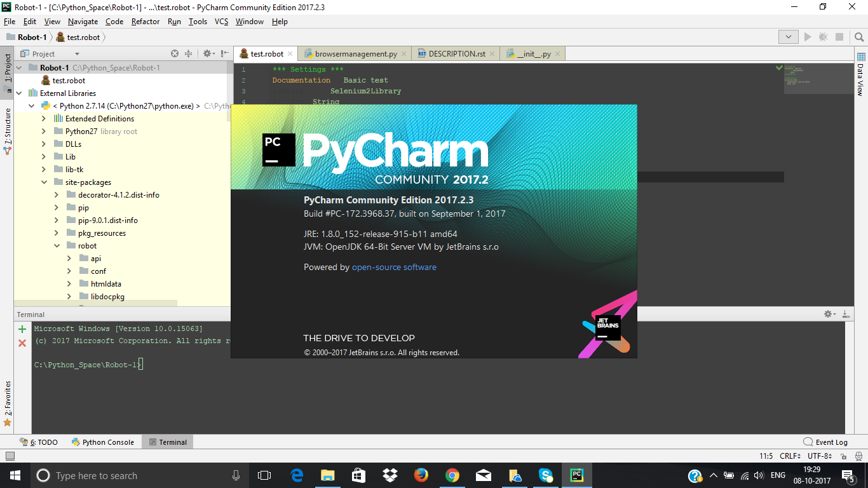Click tool window quick-access icon bottom left
868x488 pixels.
pyautogui.click(x=10, y=456)
